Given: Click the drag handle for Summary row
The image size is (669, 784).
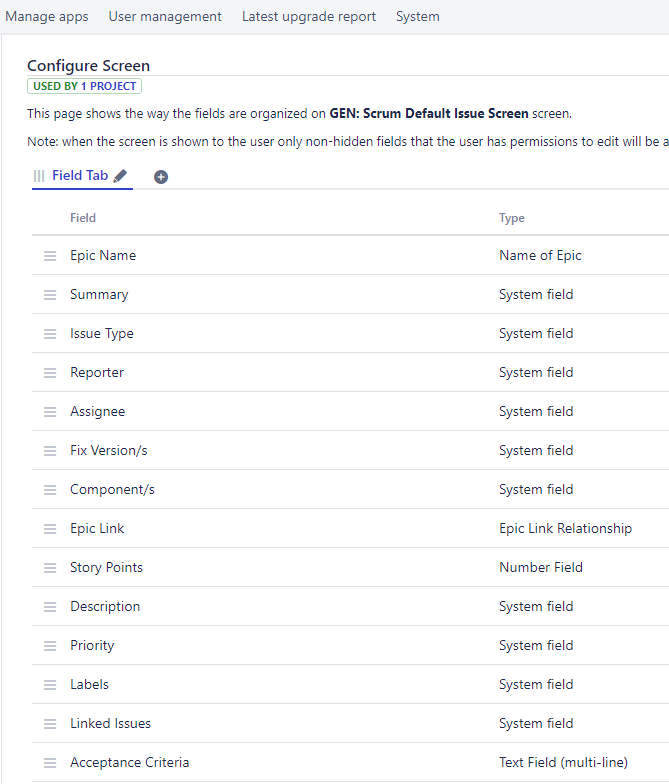Looking at the screenshot, I should 50,295.
